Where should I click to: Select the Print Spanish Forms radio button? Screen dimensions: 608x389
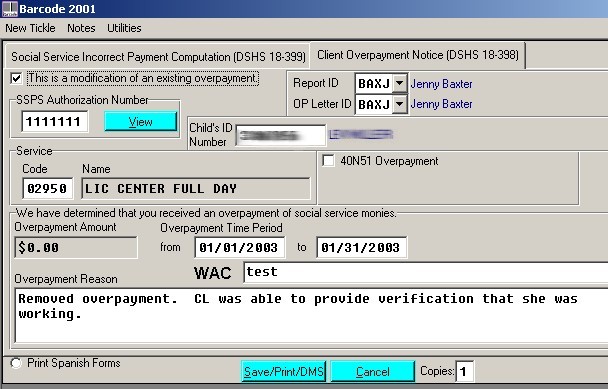pos(16,363)
